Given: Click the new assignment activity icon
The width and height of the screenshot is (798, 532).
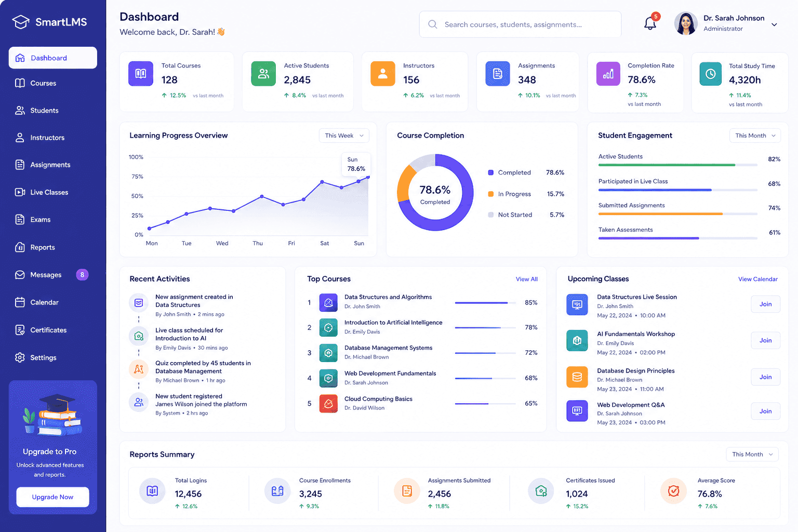Looking at the screenshot, I should (x=139, y=303).
